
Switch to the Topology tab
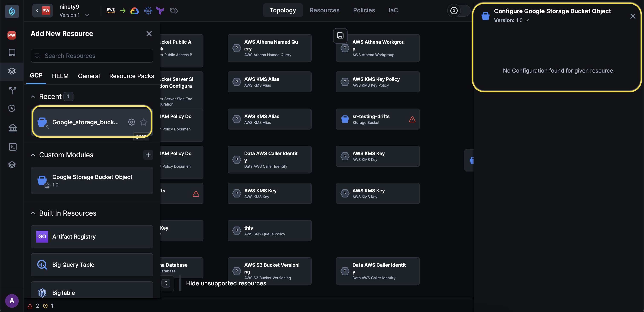pyautogui.click(x=283, y=10)
